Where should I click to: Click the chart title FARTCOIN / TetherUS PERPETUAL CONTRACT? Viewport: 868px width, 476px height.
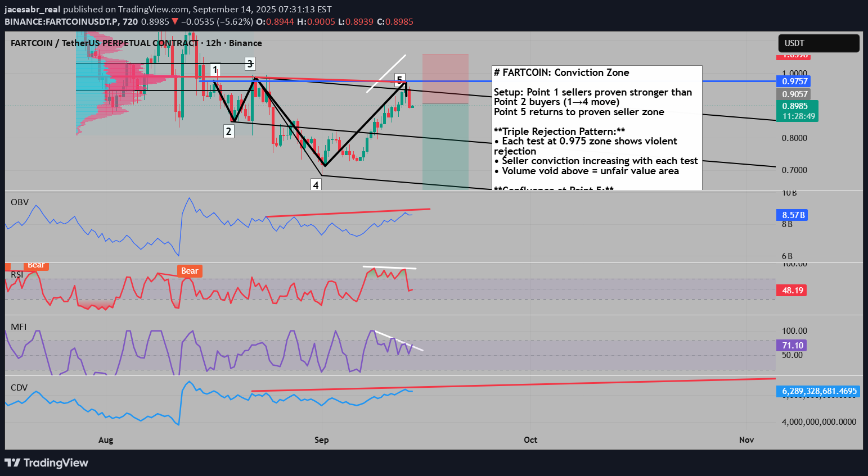tap(105, 43)
